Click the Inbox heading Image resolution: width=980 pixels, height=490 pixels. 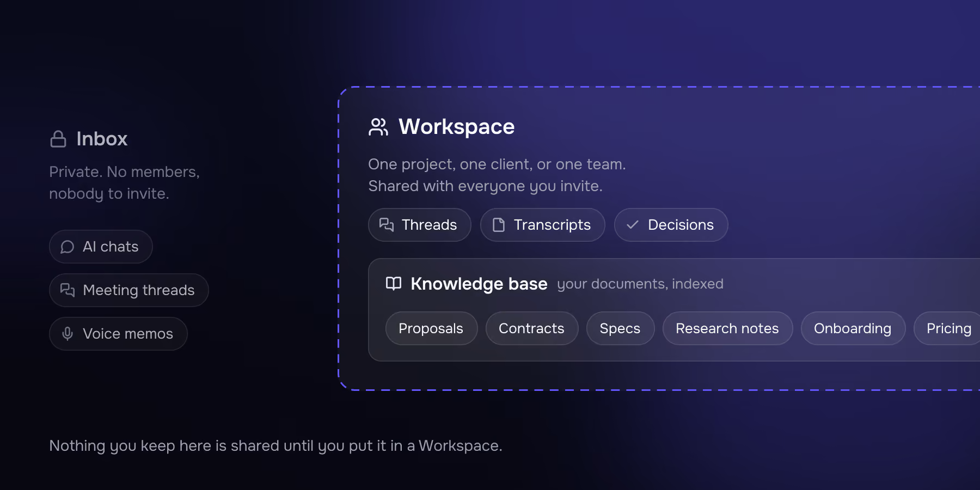click(x=102, y=139)
